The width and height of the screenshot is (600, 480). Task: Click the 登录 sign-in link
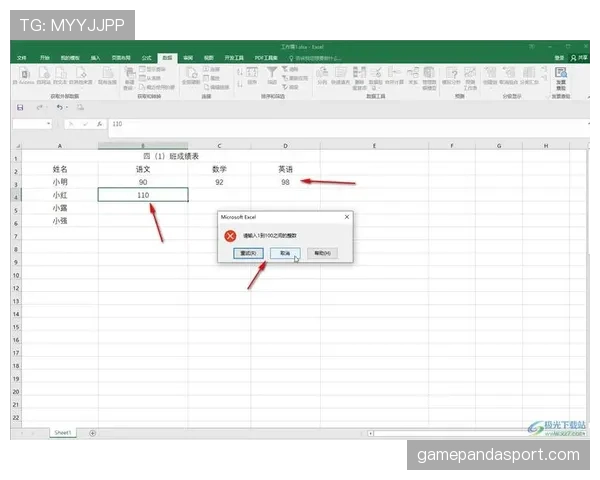(x=559, y=58)
